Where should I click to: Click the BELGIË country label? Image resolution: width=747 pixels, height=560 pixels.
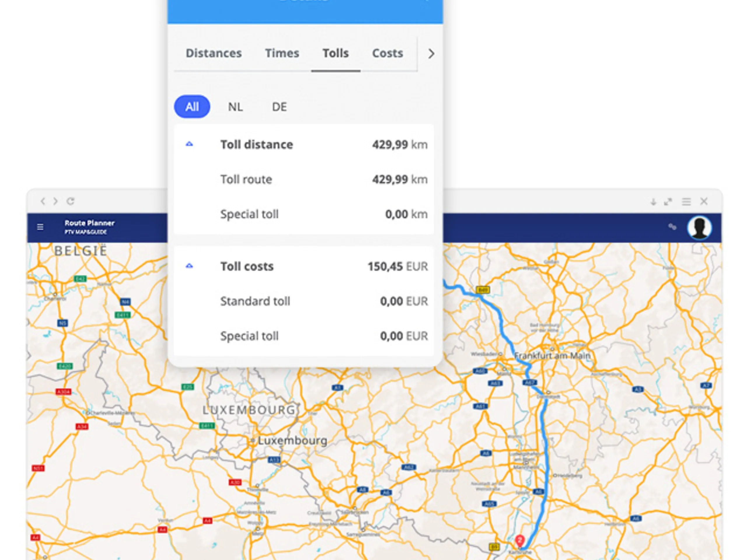(x=81, y=251)
